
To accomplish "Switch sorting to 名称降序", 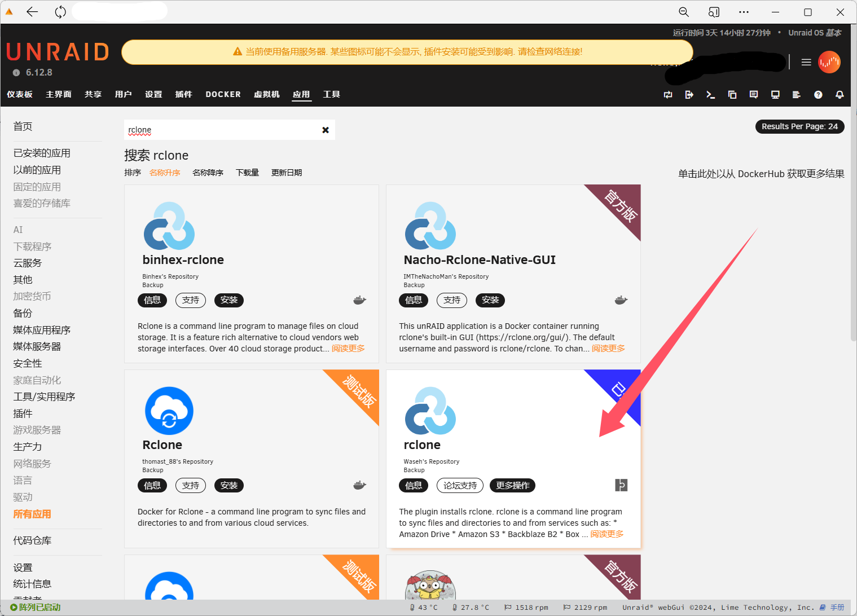I will pos(208,173).
